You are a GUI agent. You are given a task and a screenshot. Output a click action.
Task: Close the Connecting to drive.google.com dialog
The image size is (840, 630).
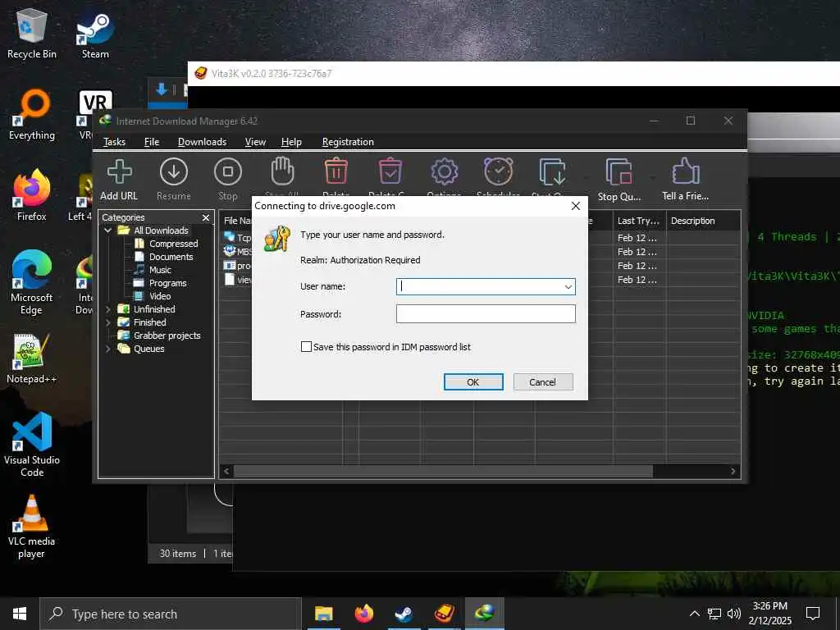pos(575,206)
